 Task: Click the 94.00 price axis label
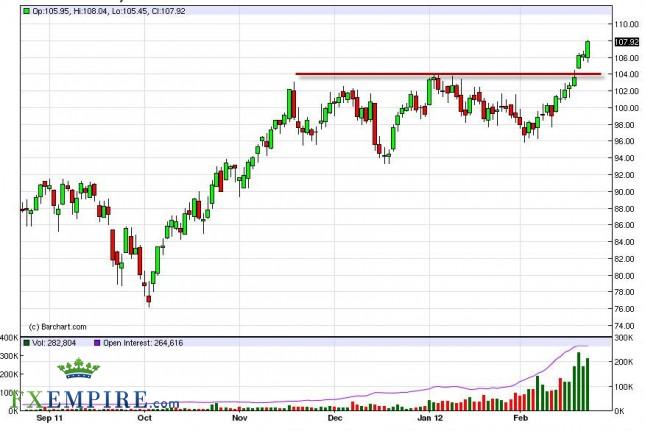tap(626, 158)
